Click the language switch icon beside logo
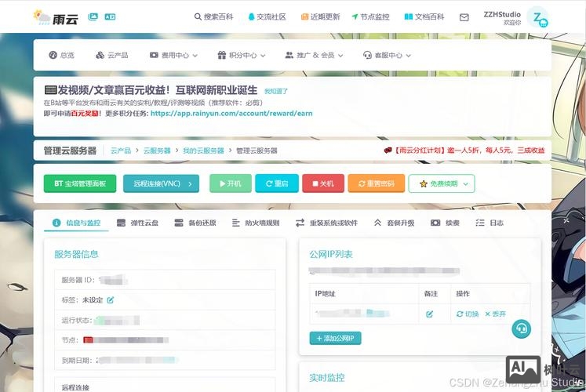Screen dimensions: 586x392 point(110,16)
